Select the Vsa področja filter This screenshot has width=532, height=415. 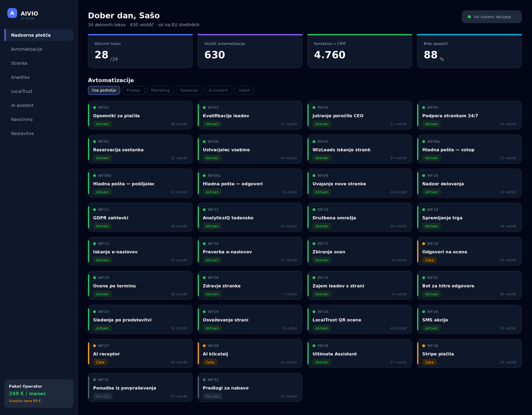104,90
